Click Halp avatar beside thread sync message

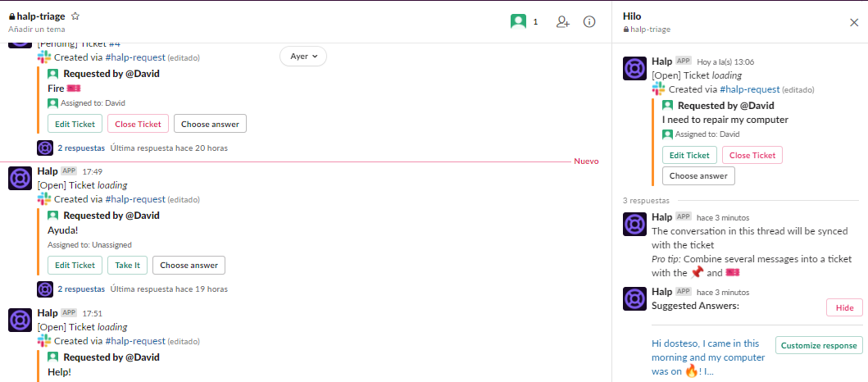(x=634, y=224)
